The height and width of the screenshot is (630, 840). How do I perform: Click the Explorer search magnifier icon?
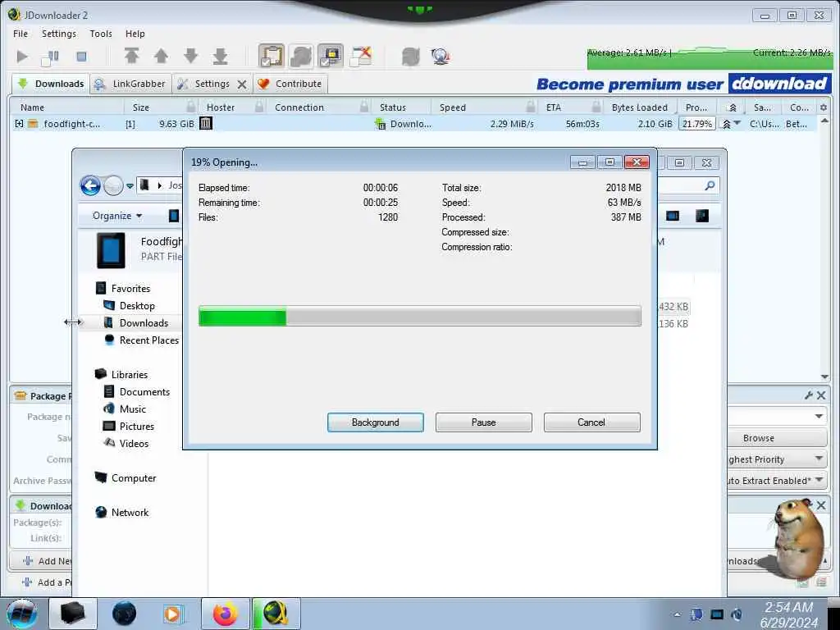pyautogui.click(x=710, y=186)
